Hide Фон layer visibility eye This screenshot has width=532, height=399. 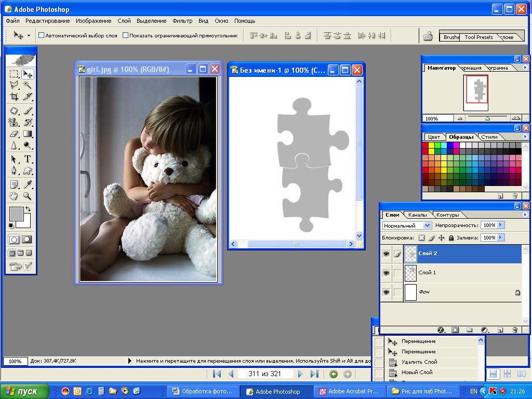tap(386, 292)
